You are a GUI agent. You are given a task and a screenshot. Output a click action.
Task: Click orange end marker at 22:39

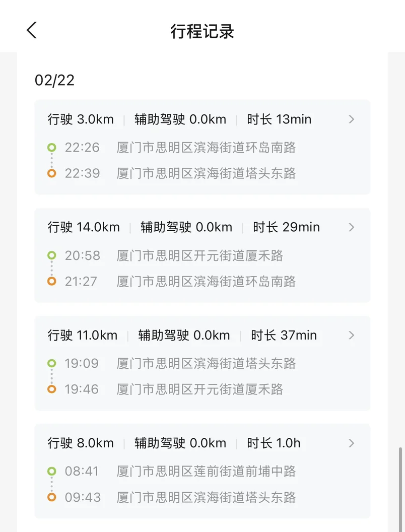pos(51,173)
